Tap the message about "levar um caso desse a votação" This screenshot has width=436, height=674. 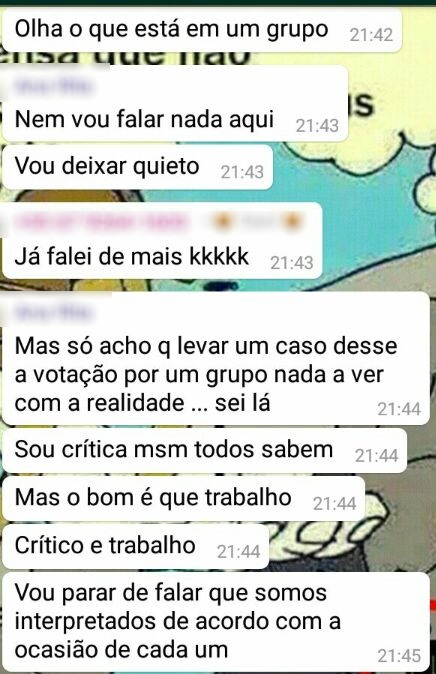(x=215, y=358)
